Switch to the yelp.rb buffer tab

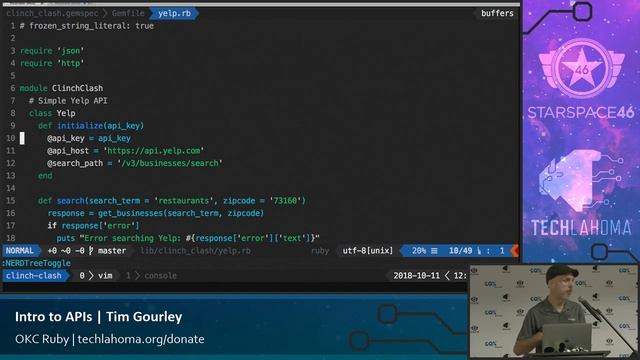[x=174, y=13]
